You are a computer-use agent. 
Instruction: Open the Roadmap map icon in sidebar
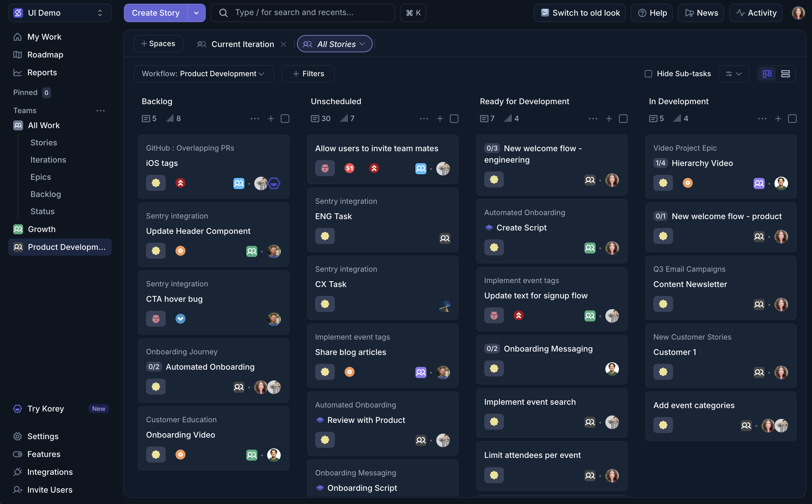pyautogui.click(x=17, y=55)
